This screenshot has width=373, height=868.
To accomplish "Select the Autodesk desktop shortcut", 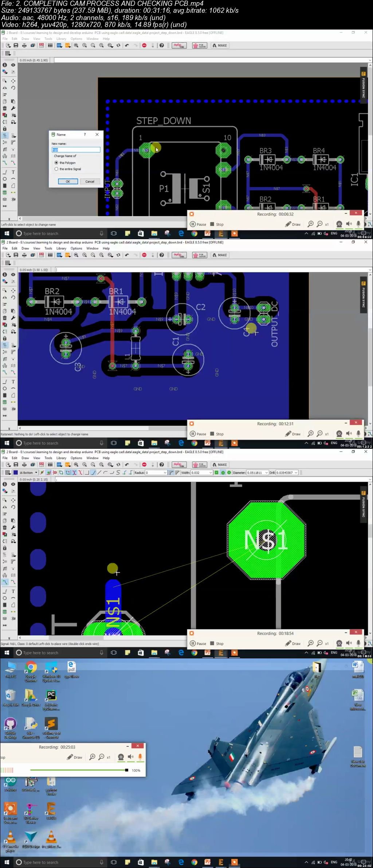I will tap(31, 785).
